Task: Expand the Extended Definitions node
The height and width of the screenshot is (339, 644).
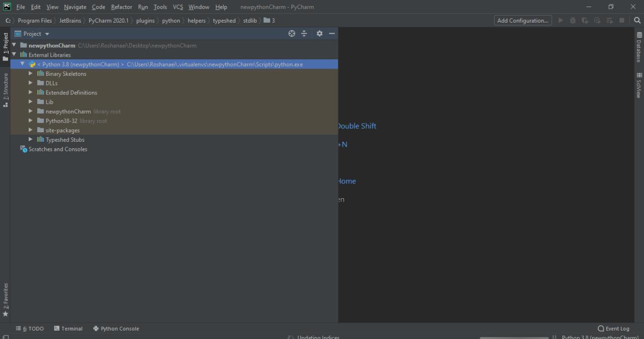Action: click(31, 93)
